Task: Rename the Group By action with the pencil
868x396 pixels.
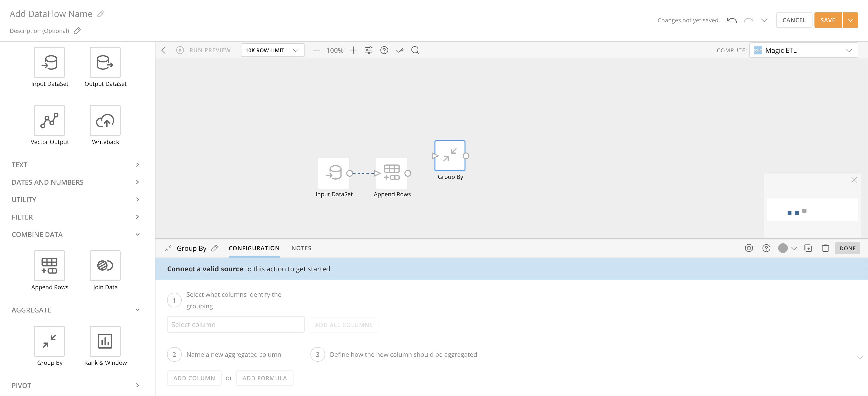Action: pyautogui.click(x=215, y=248)
